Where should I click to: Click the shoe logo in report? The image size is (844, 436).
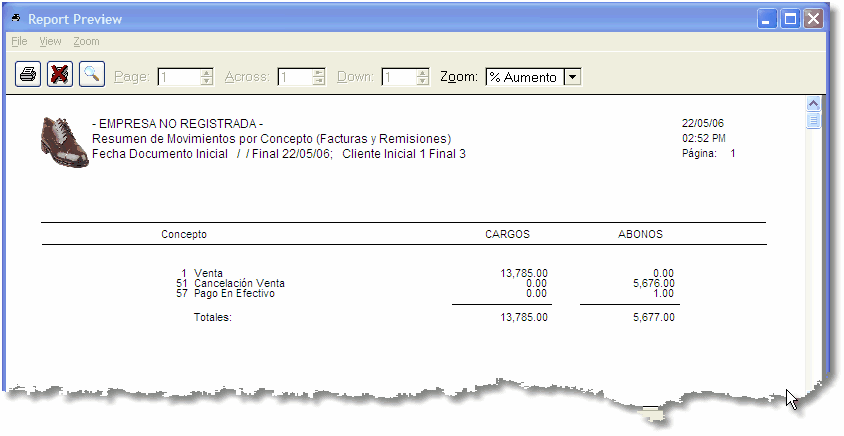click(64, 141)
